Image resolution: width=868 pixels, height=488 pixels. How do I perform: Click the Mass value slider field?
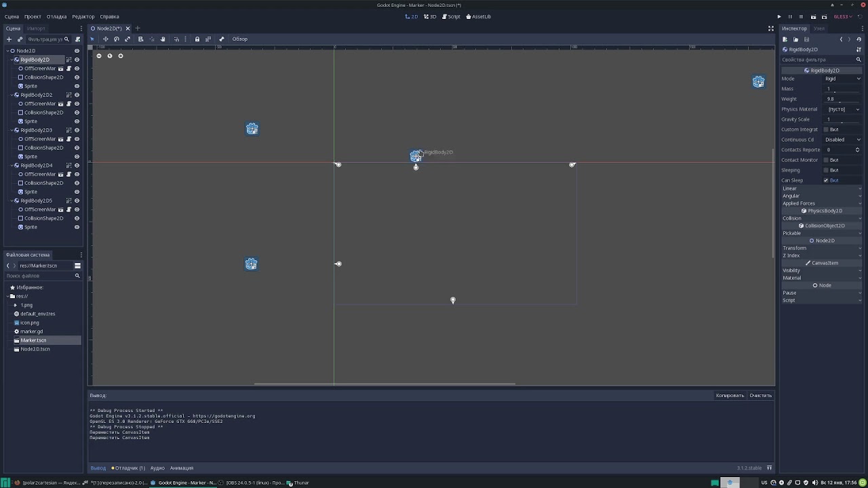[x=842, y=89]
